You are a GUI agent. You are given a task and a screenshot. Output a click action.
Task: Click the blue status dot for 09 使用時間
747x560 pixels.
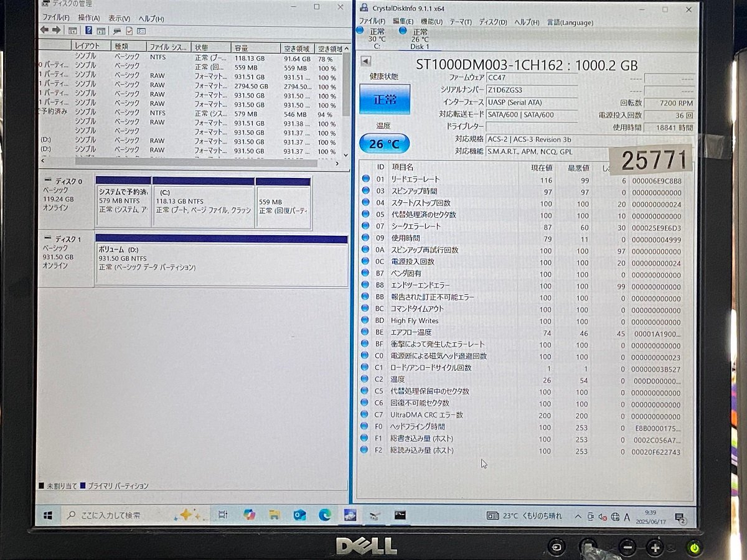pos(365,238)
